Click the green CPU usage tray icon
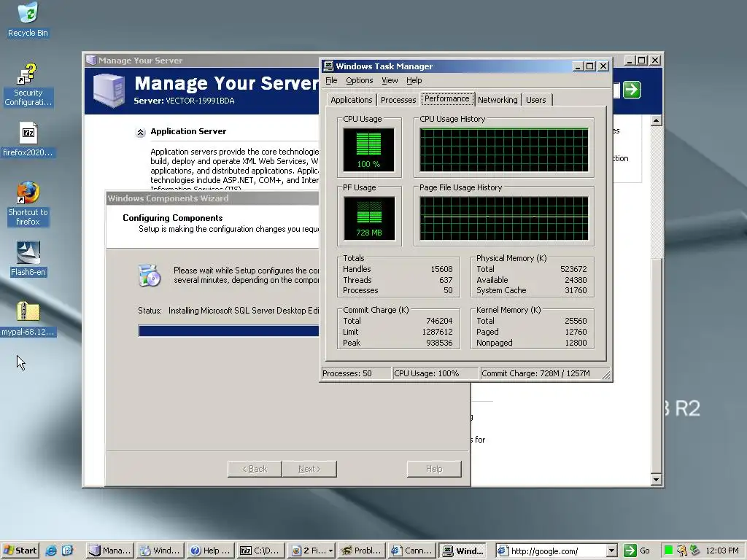Image resolution: width=747 pixels, height=560 pixels. 668,551
